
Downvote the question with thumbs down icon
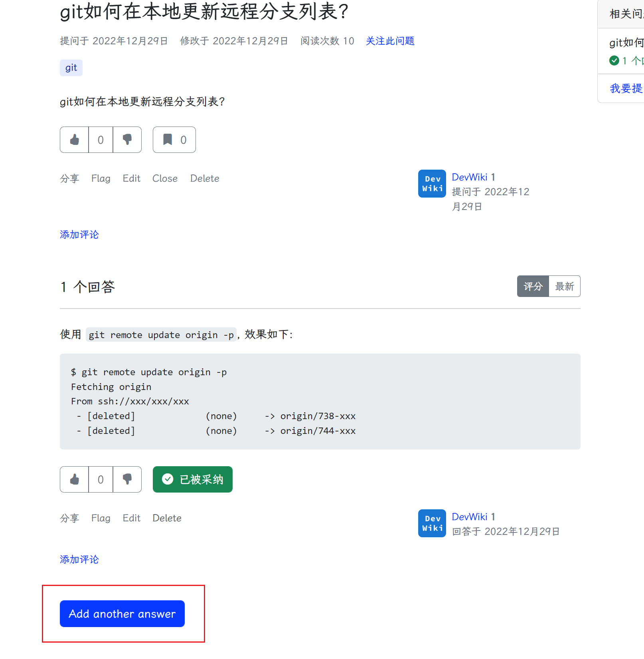pos(127,140)
